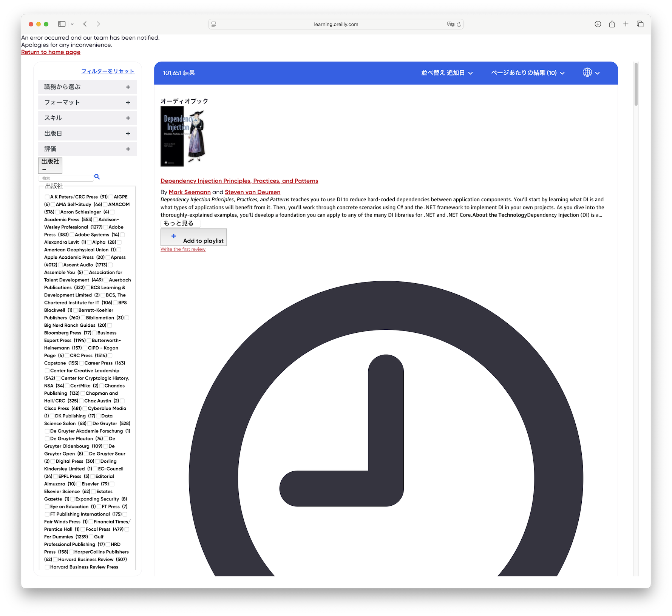Expand the フォーマット filter
Screen dimensions: 672x616
[88, 102]
